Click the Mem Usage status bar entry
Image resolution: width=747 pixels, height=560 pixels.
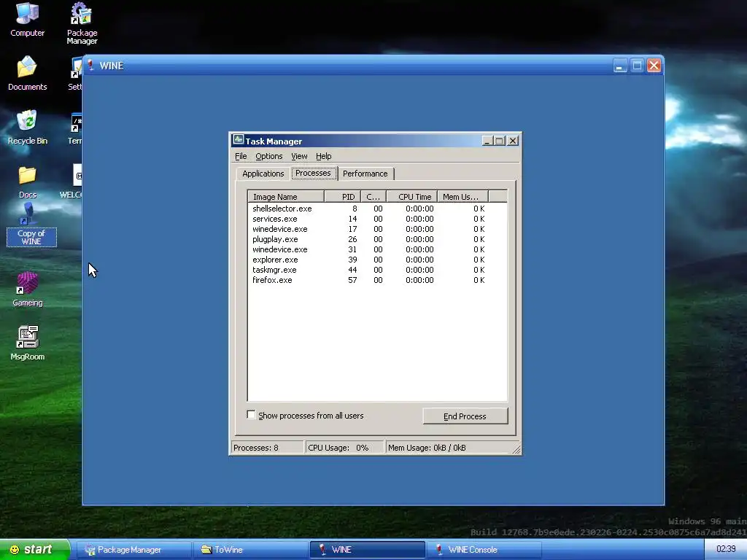click(448, 448)
